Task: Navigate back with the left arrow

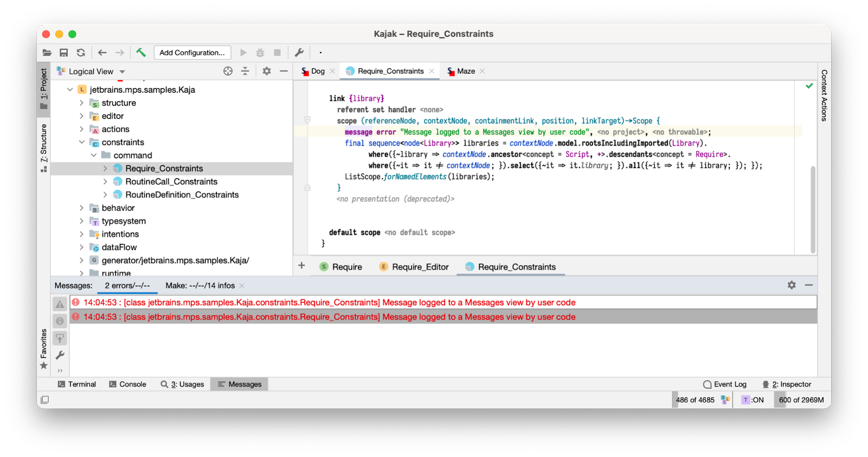Action: pos(102,53)
